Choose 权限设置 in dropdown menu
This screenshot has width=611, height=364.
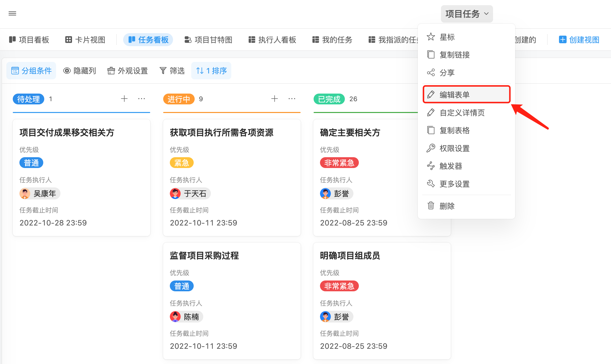click(x=454, y=148)
